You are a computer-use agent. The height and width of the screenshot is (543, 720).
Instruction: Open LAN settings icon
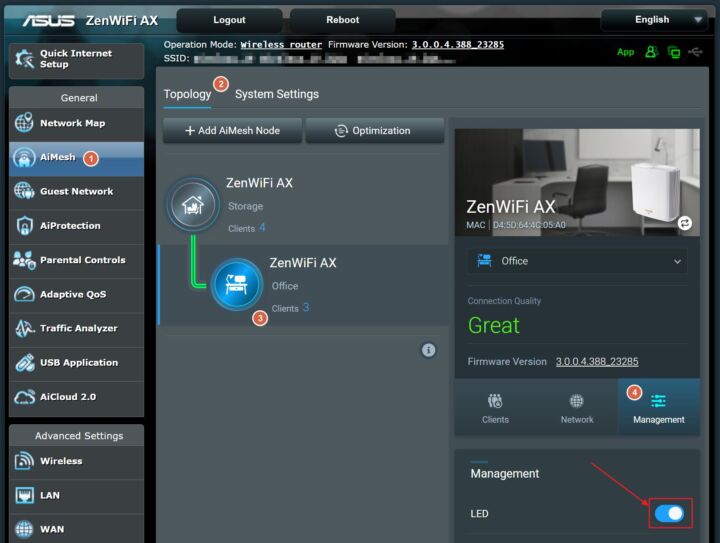click(x=24, y=495)
